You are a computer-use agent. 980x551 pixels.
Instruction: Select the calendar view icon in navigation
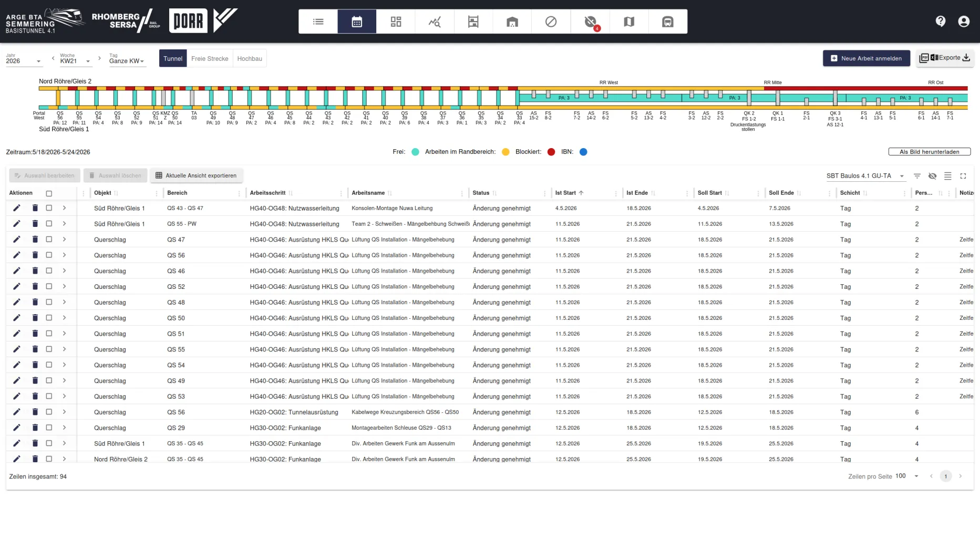tap(357, 22)
